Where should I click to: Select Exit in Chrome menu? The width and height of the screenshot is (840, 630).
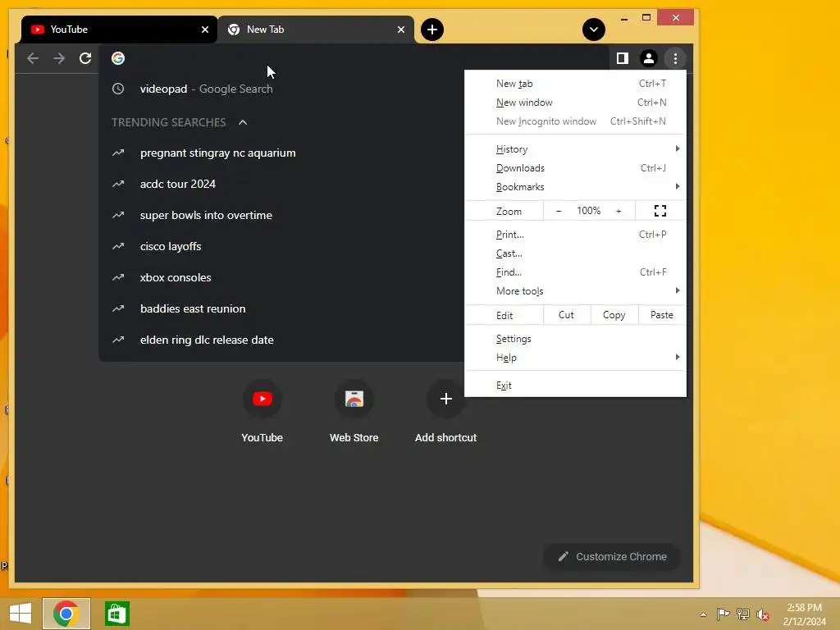coord(575,386)
